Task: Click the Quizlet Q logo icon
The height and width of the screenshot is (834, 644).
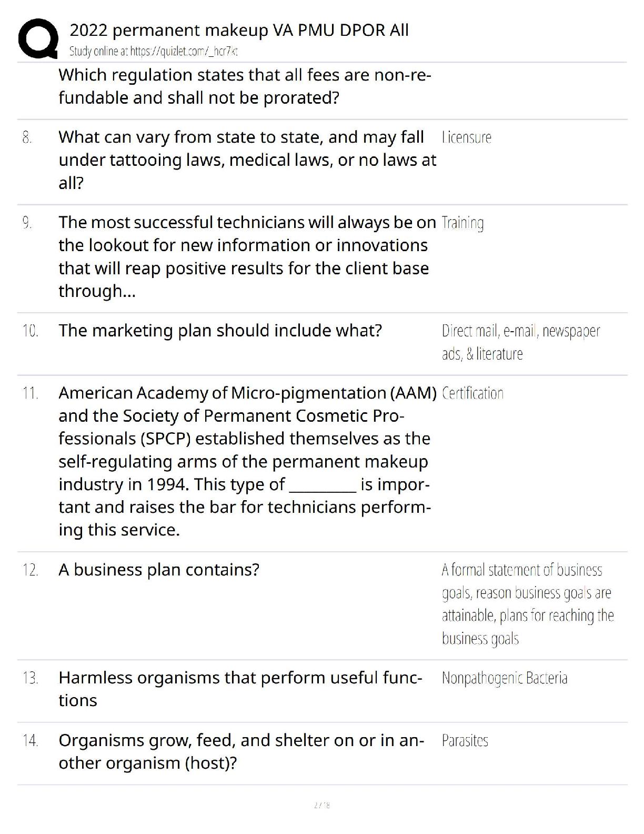Action: point(38,38)
